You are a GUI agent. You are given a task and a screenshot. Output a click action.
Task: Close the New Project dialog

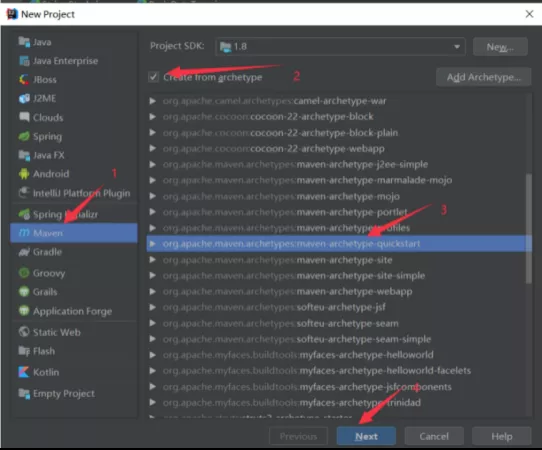coord(529,14)
